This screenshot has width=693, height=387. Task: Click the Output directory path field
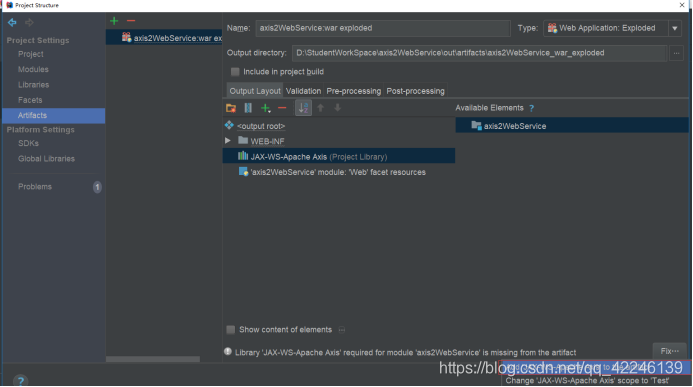coord(479,53)
